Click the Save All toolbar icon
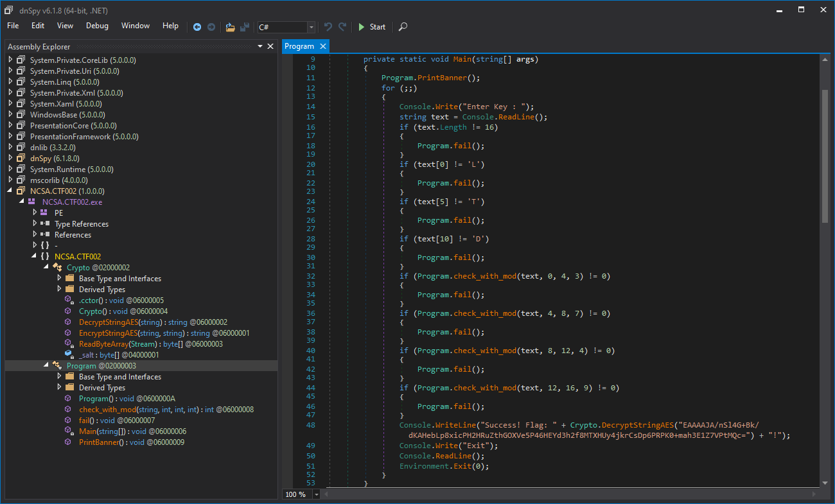Screen dimensions: 835x504 pos(245,27)
